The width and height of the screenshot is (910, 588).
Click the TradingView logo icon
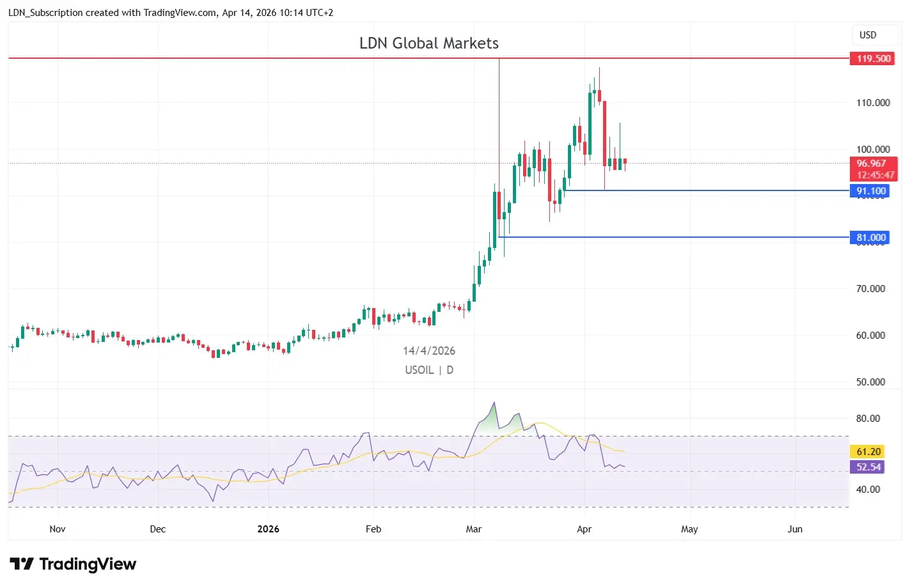(22, 564)
